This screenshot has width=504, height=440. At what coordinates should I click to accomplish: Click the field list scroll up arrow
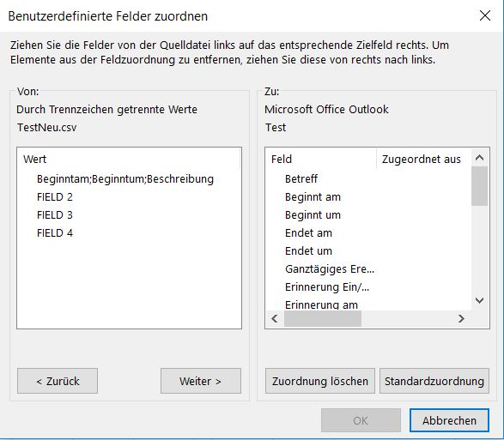pyautogui.click(x=480, y=157)
